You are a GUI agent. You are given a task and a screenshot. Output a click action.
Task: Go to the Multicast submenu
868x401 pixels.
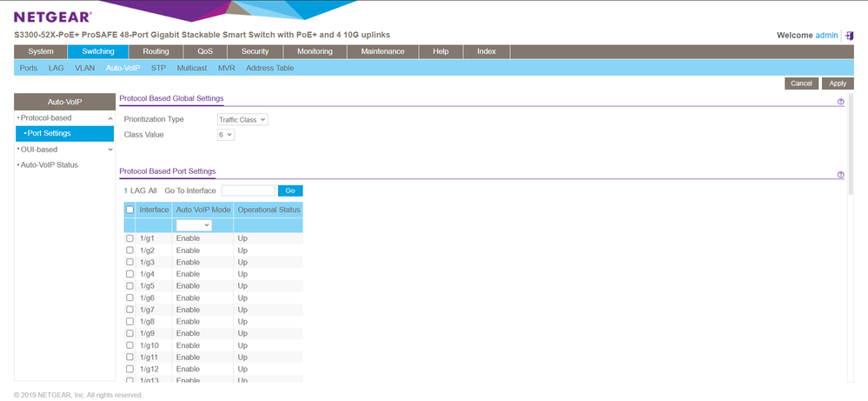192,68
